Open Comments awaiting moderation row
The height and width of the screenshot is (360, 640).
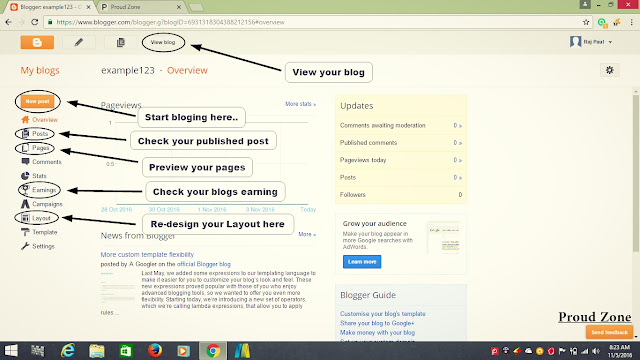click(401, 125)
